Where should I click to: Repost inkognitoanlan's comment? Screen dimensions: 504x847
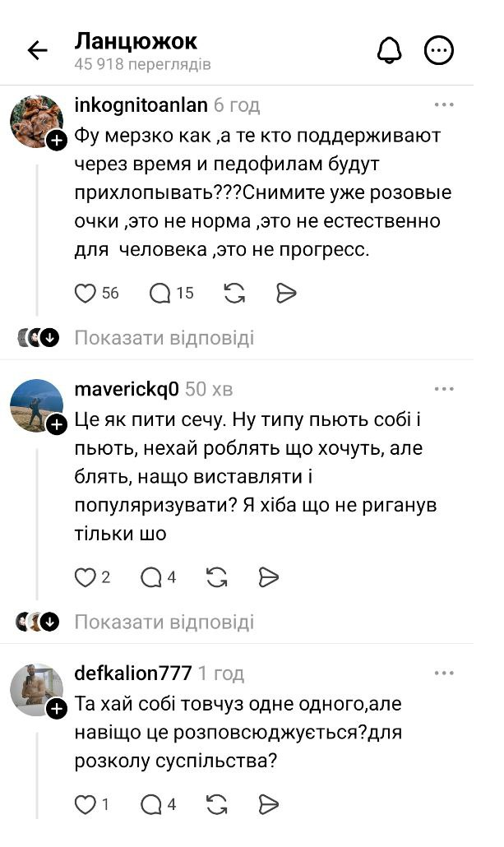[x=234, y=293]
